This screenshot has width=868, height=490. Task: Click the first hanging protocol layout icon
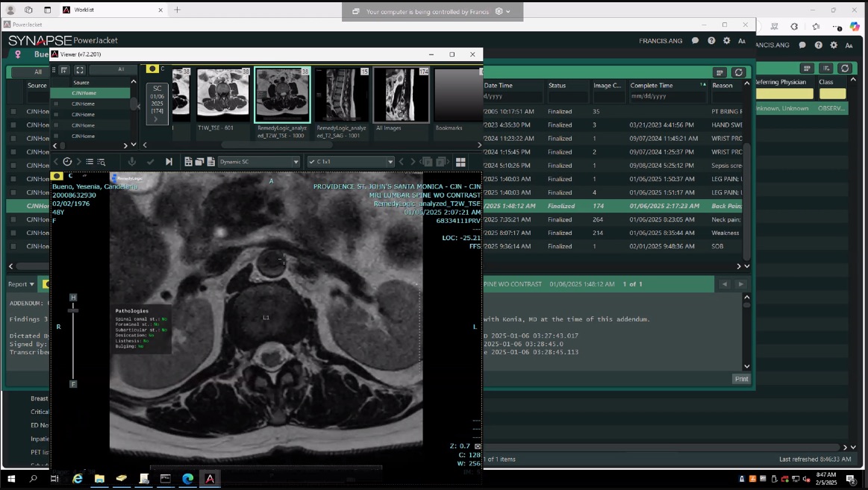[x=188, y=162]
